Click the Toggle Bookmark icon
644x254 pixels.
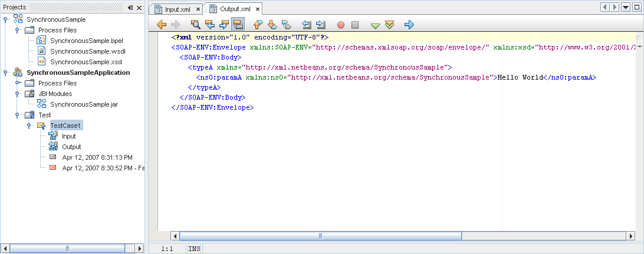[286, 25]
